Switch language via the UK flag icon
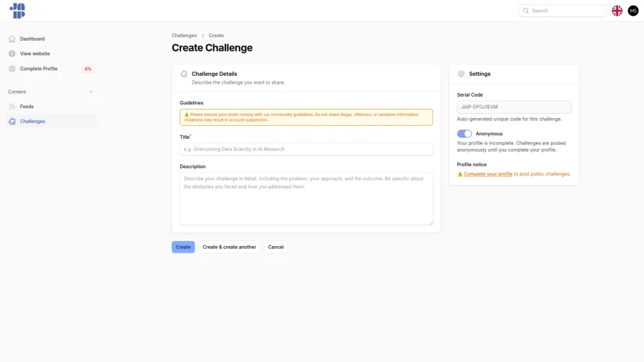Image resolution: width=644 pixels, height=362 pixels. coord(617,11)
